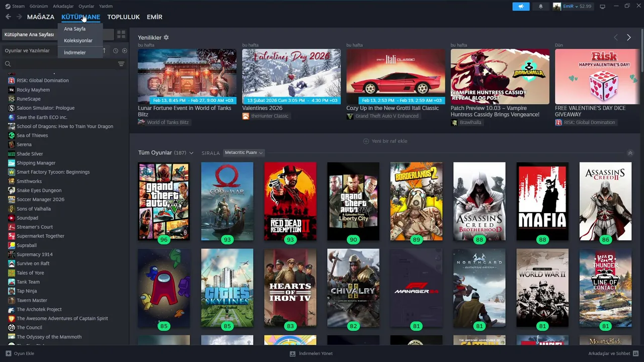Viewport: 644px width, 362px height.
Task: Select Mafia game cover
Action: (x=542, y=201)
